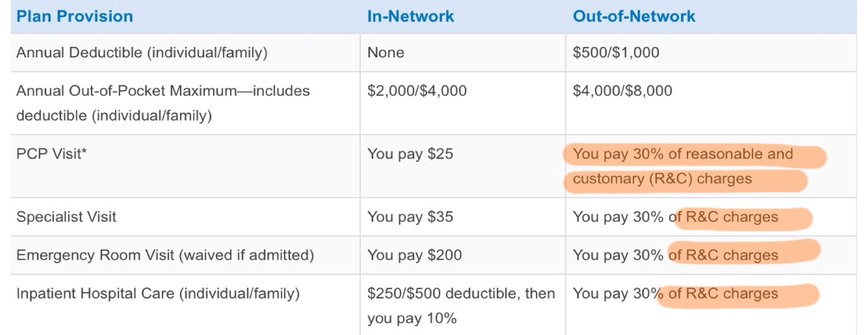Click the In-Network column header
Image resolution: width=868 pixels, height=335 pixels.
pos(411,16)
